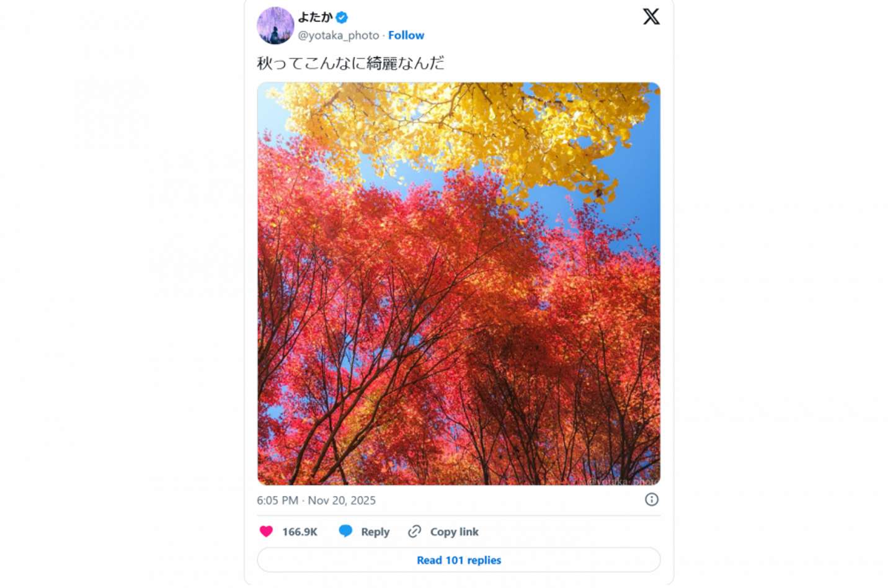Viewport: 893px width, 588px height.
Task: Click the 166.9K like count
Action: point(300,532)
